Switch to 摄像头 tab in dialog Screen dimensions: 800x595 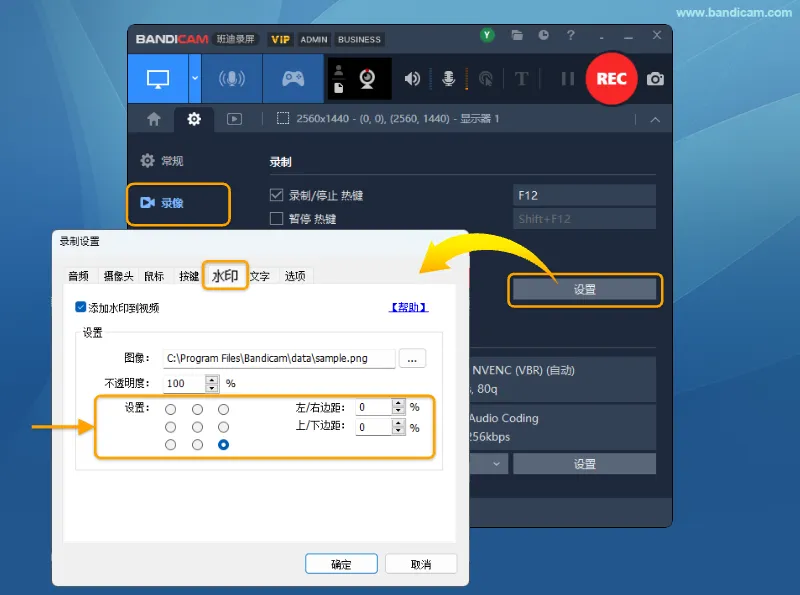pyautogui.click(x=118, y=276)
